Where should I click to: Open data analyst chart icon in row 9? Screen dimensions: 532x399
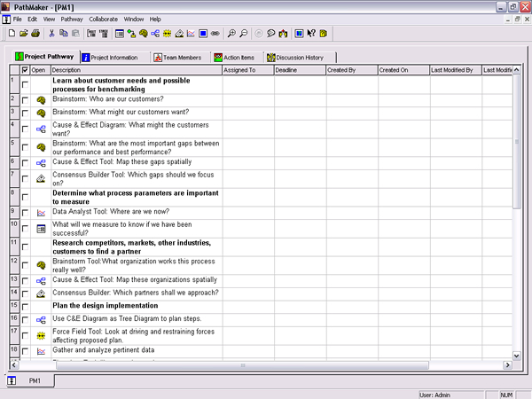tap(41, 213)
